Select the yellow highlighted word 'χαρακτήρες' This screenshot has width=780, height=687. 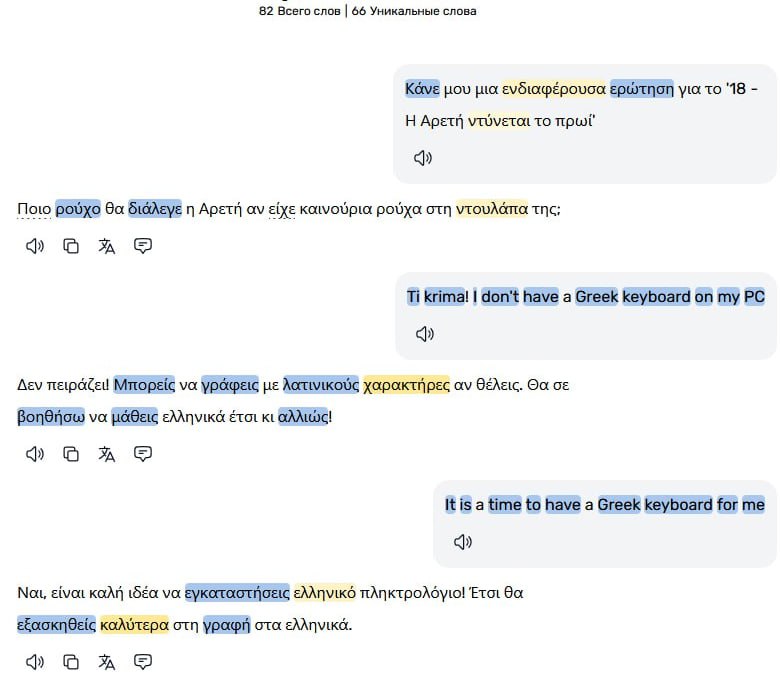[406, 385]
